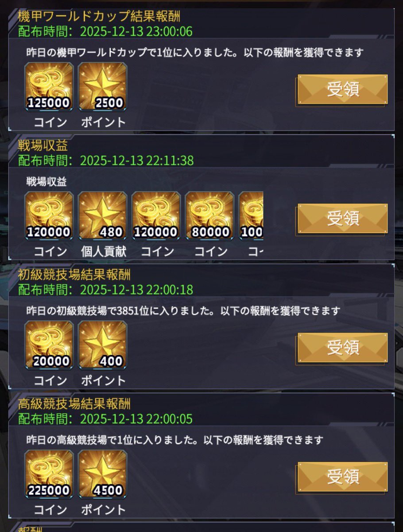The height and width of the screenshot is (532, 403).
Task: Tap the 3851位 ranking message text
Action: (x=183, y=311)
